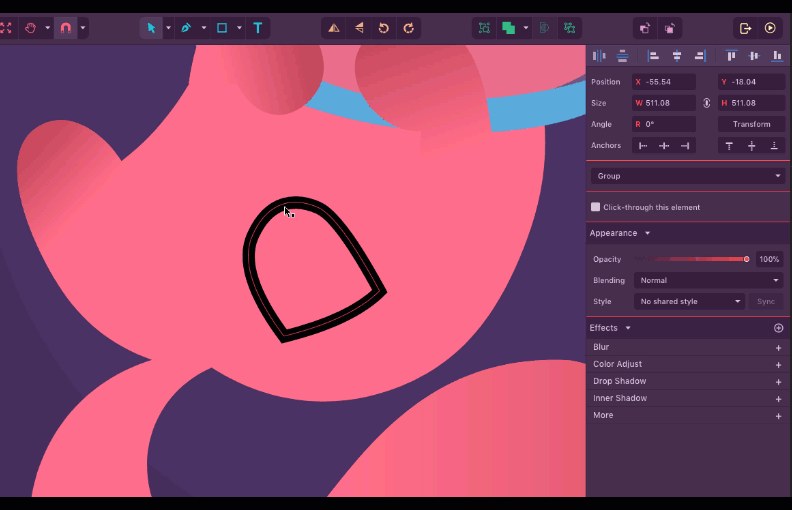Click the convert to path nodes icon
The height and width of the screenshot is (510, 792).
(x=569, y=28)
